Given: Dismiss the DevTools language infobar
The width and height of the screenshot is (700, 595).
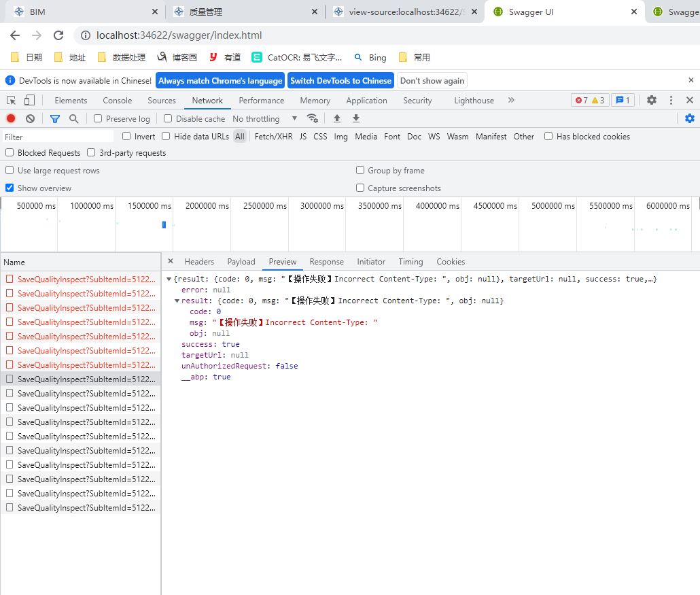Looking at the screenshot, I should coord(691,80).
